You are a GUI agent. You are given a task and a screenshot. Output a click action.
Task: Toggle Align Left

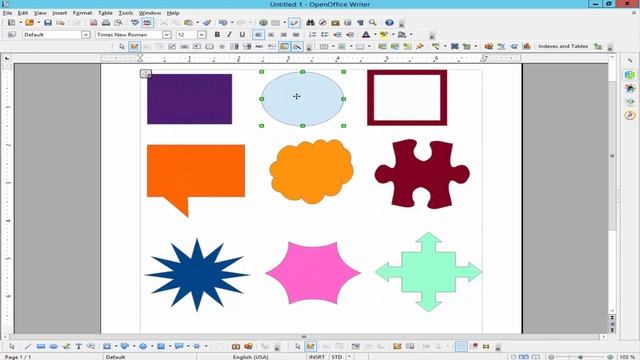258,35
